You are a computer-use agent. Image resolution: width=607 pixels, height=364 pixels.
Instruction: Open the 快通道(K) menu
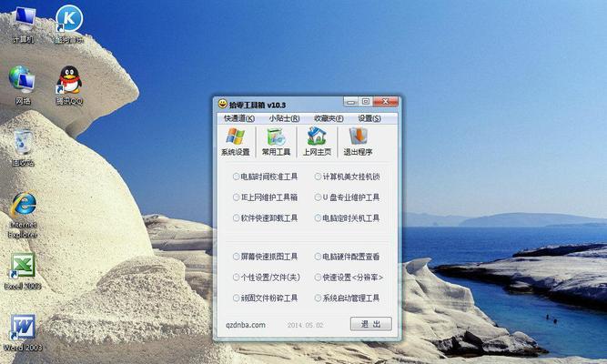pos(239,118)
